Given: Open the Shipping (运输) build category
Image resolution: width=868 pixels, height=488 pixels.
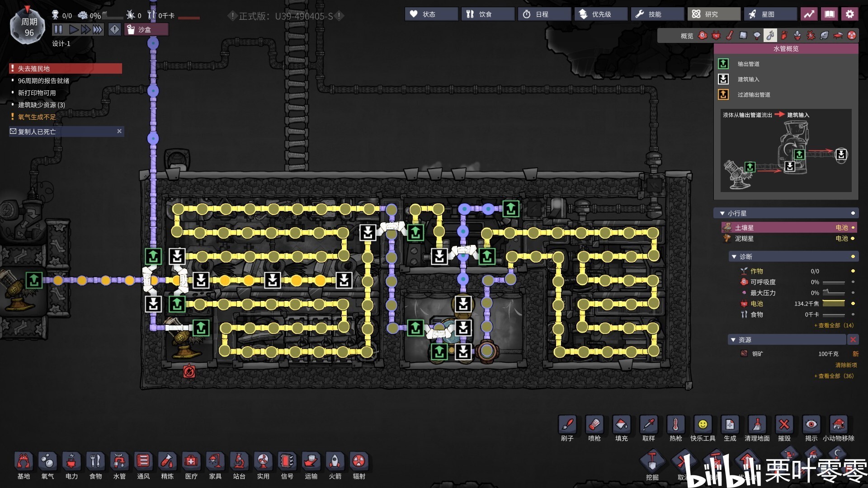Looking at the screenshot, I should coord(311,465).
